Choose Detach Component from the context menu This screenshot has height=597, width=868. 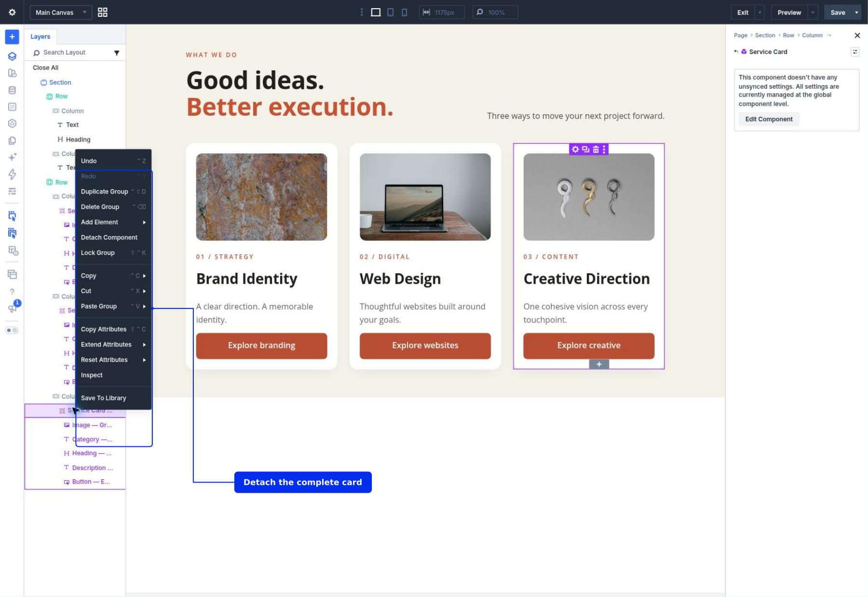[113, 237]
